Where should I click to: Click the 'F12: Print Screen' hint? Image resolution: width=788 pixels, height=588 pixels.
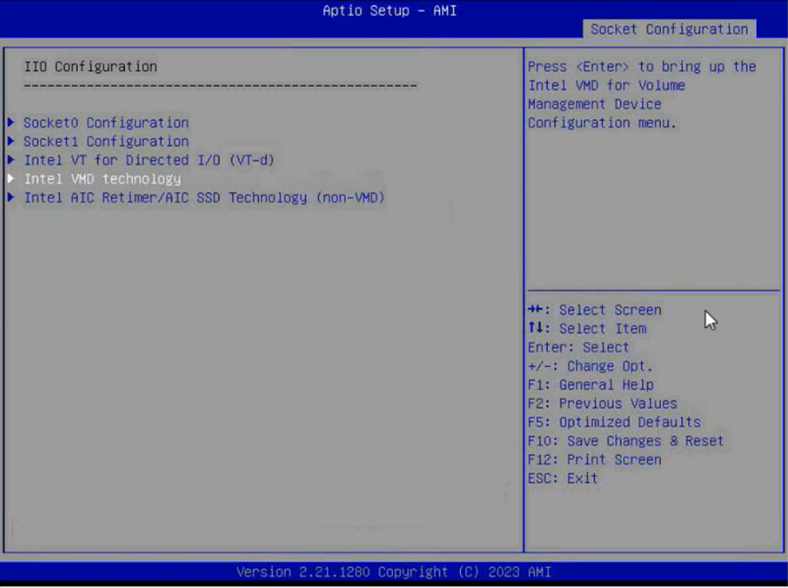(x=595, y=460)
